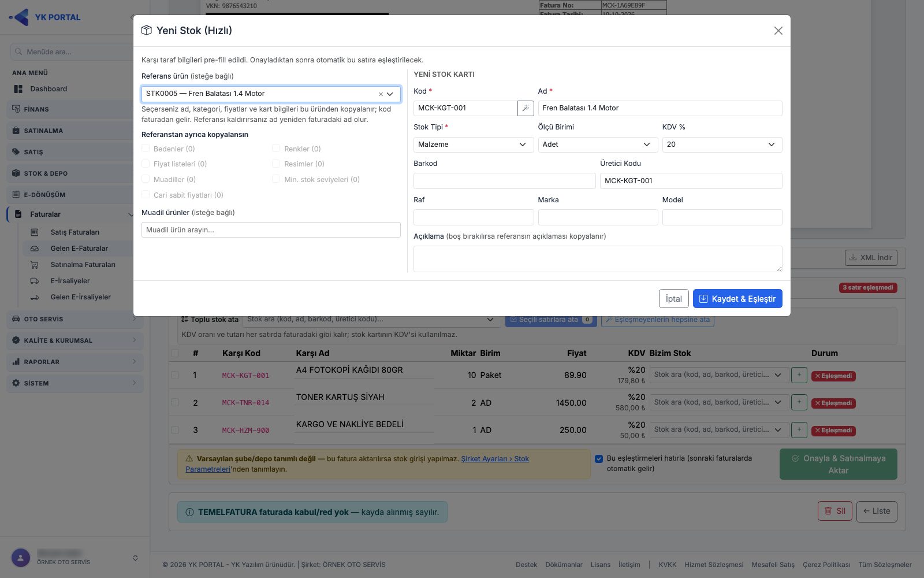Open the Ölçü Birimi Adet dropdown
This screenshot has height=578, width=924.
click(598, 144)
